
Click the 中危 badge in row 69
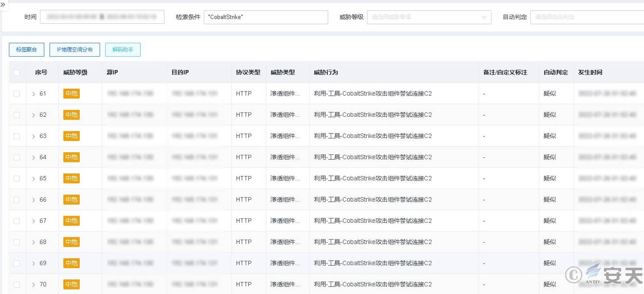[x=72, y=263]
